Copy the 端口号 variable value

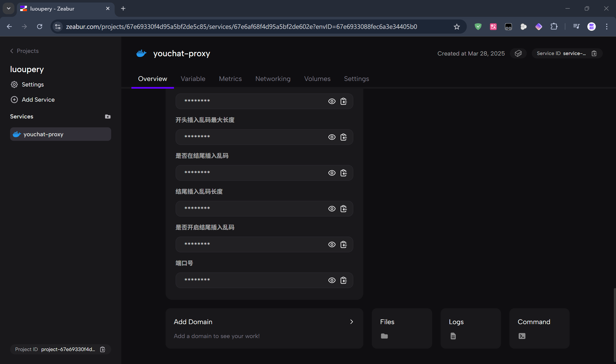pyautogui.click(x=343, y=280)
